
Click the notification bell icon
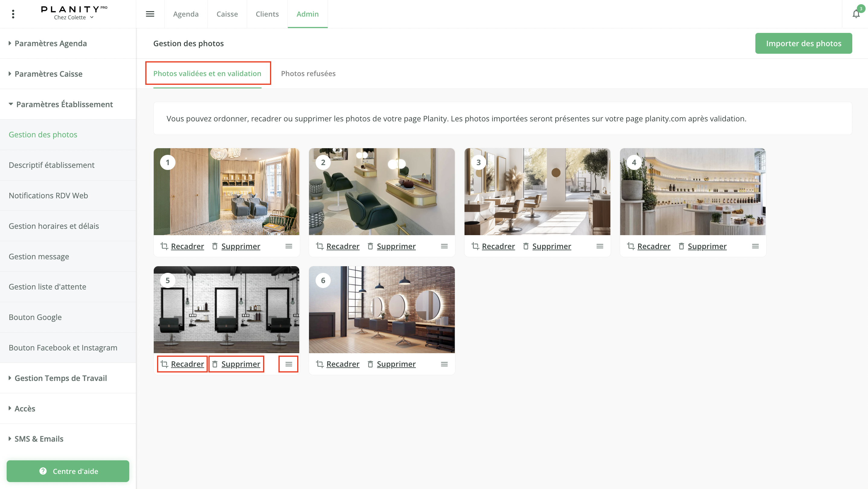click(856, 14)
